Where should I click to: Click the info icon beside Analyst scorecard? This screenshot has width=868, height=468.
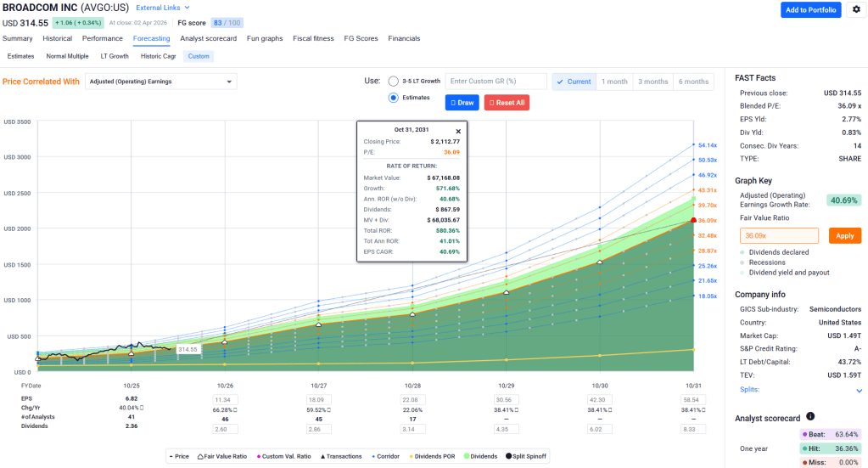[811, 417]
